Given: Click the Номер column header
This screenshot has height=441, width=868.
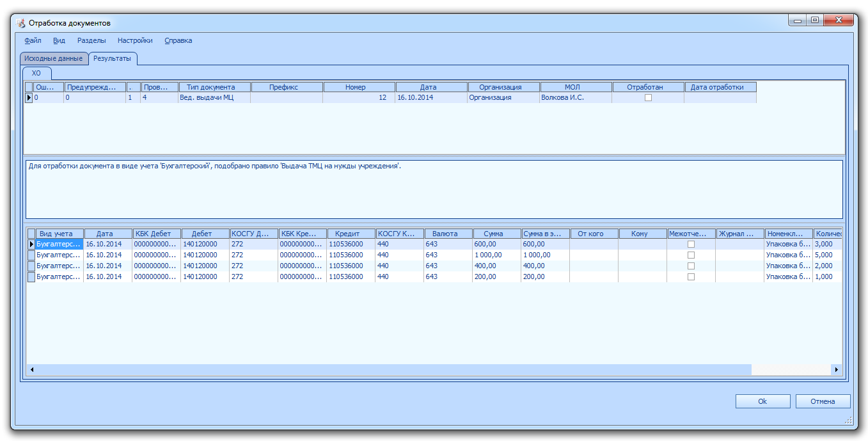Looking at the screenshot, I should 359,87.
